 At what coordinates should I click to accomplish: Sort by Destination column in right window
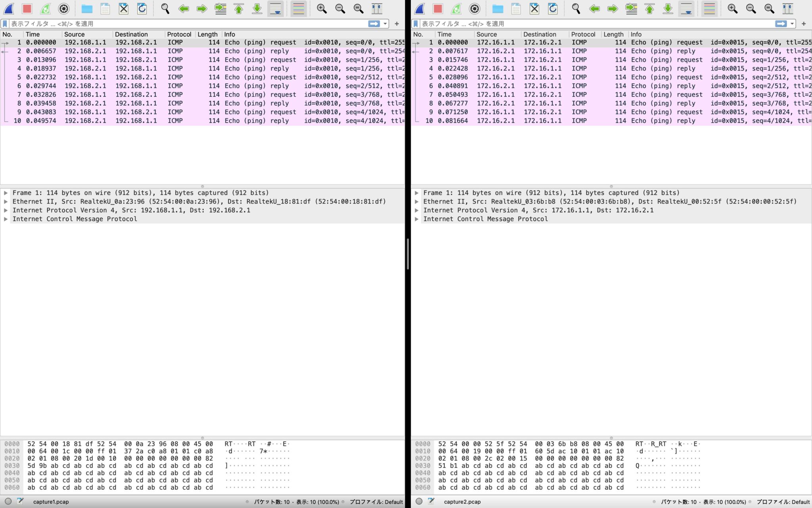point(545,35)
